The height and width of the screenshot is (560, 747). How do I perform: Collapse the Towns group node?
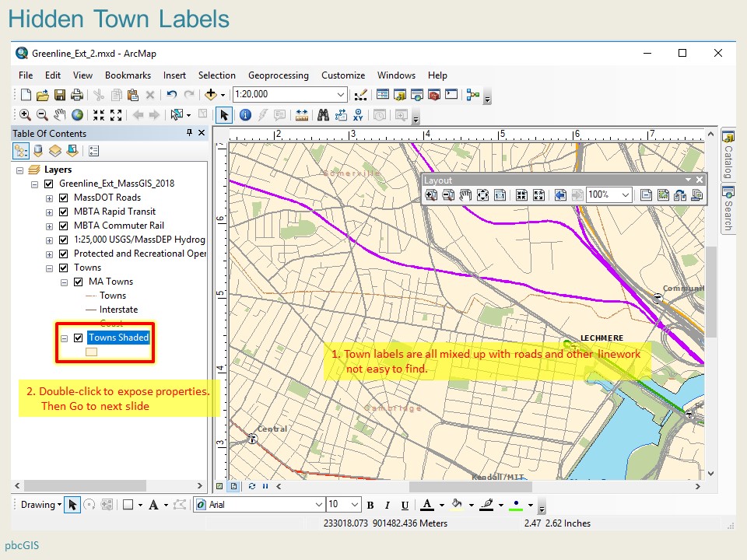tap(49, 268)
